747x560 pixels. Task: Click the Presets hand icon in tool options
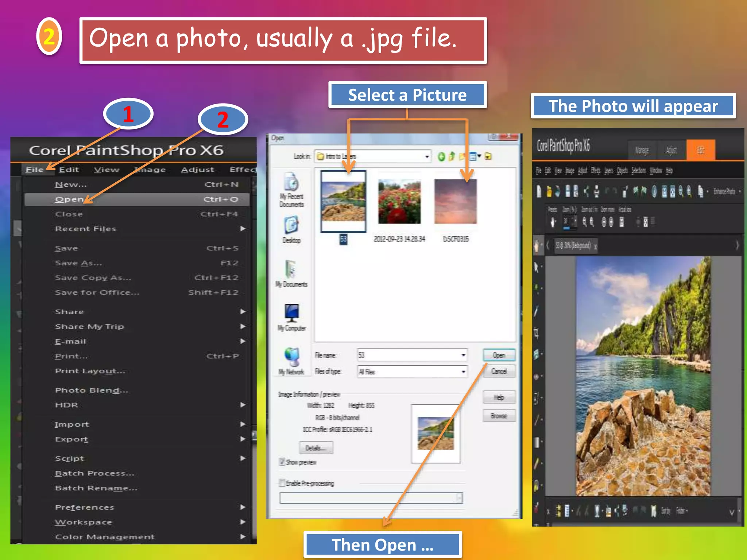coord(553,222)
